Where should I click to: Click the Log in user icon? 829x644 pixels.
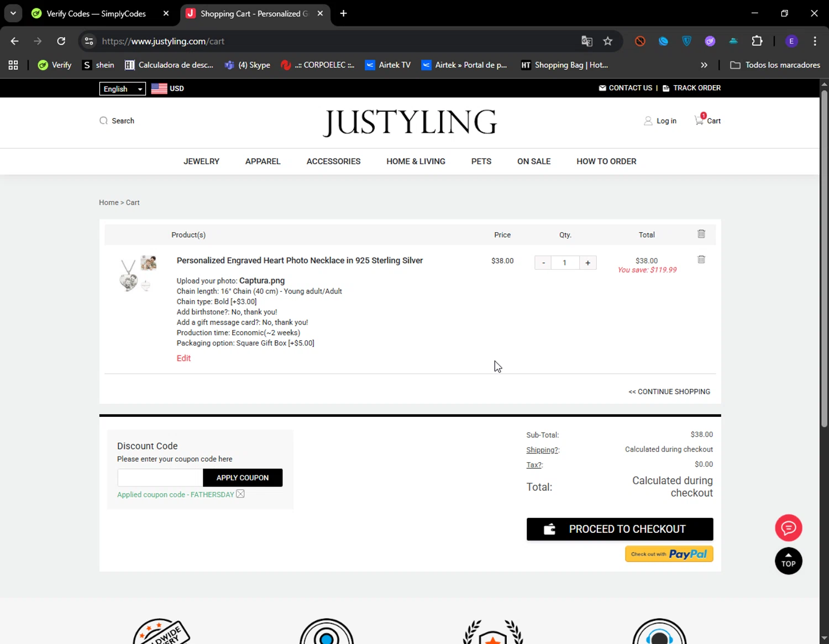(x=648, y=121)
